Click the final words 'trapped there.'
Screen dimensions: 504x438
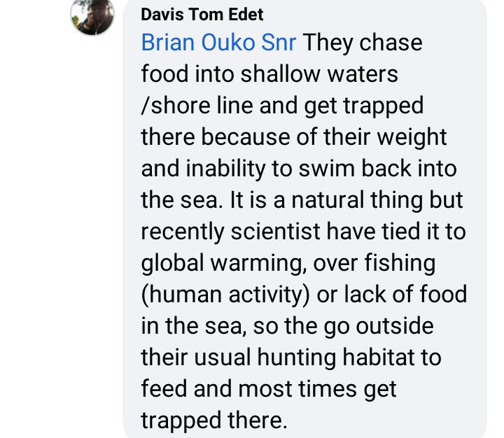pos(214,421)
